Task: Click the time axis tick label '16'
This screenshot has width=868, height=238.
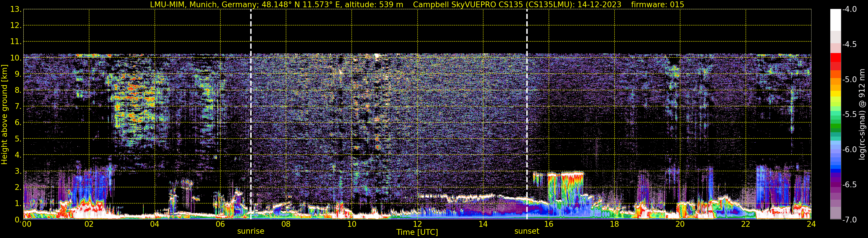Action: tap(549, 224)
